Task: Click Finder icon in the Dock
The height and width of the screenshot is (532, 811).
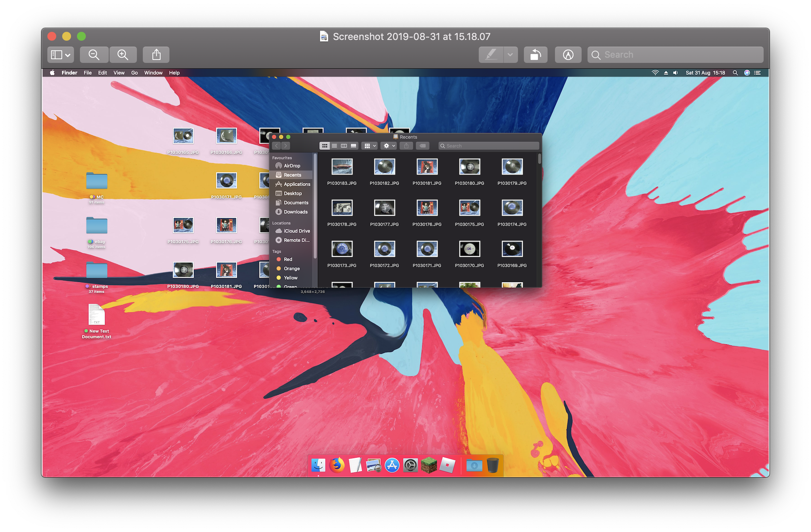Action: tap(318, 465)
